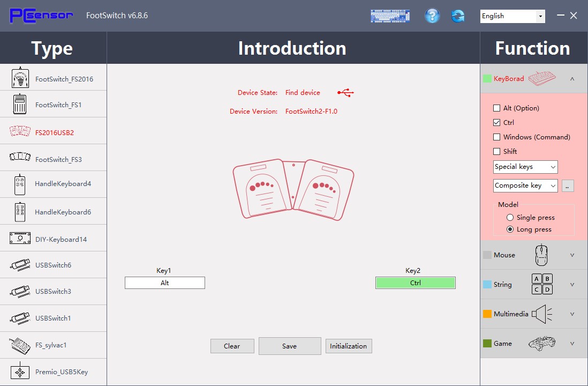
Task: Click the Multimedia speaker icon
Action: 542,314
